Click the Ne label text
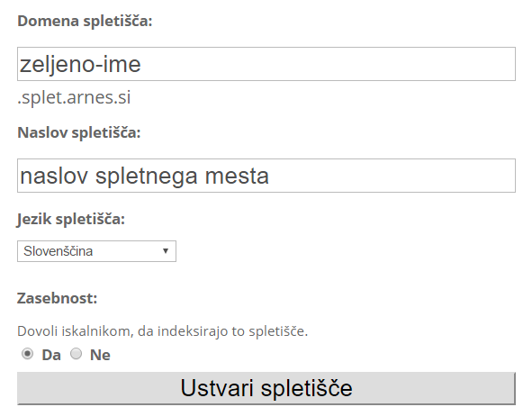 coord(100,355)
